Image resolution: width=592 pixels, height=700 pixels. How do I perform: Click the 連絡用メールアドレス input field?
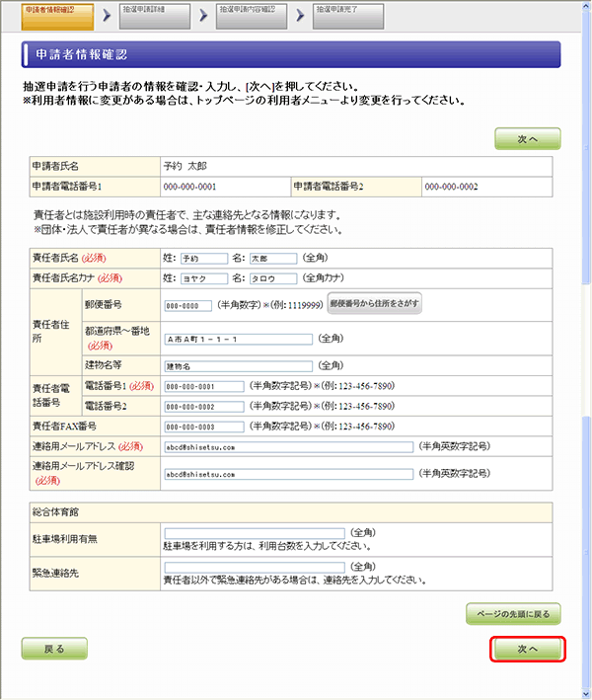pyautogui.click(x=289, y=447)
